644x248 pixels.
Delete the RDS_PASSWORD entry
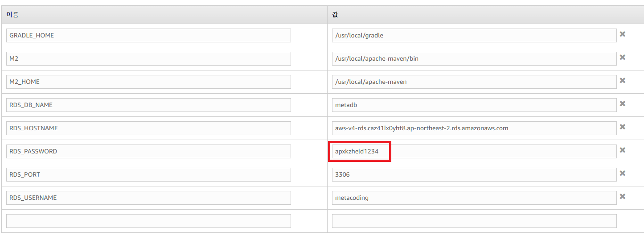pyautogui.click(x=623, y=150)
